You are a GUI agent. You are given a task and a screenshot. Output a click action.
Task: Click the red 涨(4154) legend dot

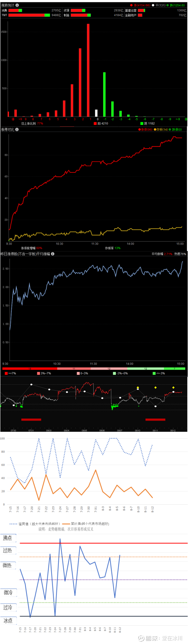pos(132,5)
